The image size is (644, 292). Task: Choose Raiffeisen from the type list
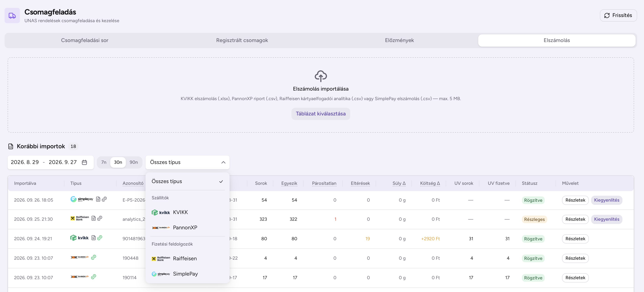click(x=188, y=259)
